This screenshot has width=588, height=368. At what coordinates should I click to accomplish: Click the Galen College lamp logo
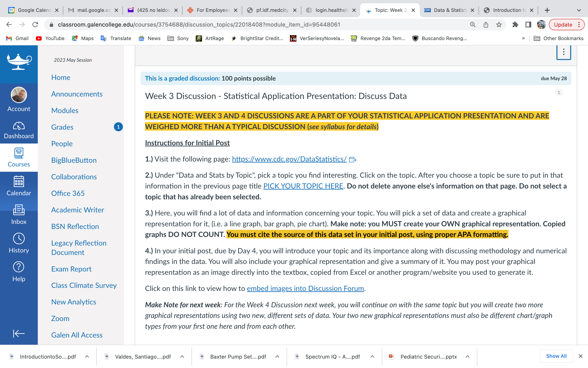[19, 62]
